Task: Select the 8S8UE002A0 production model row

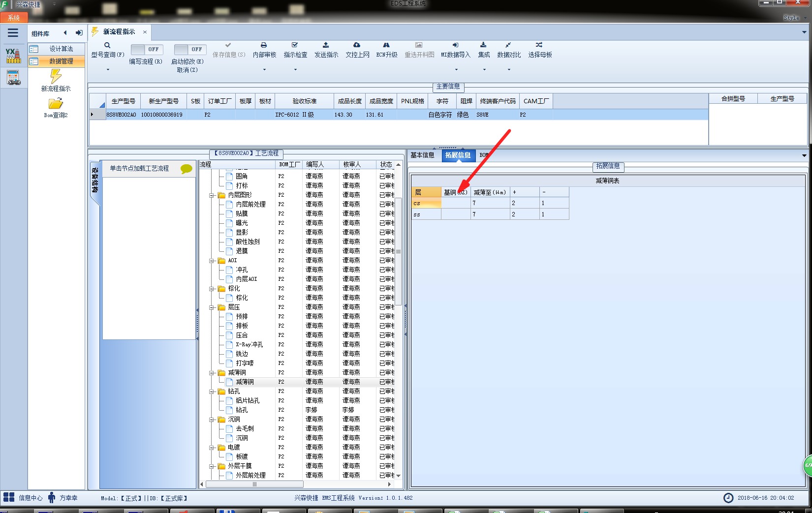Action: point(399,115)
